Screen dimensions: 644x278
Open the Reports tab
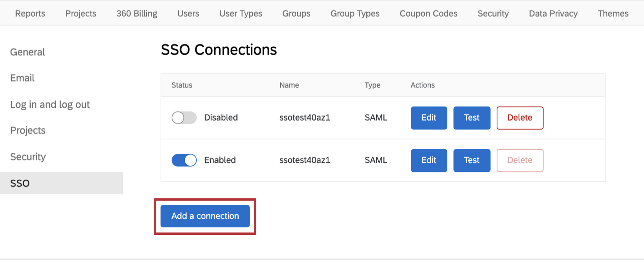pos(30,14)
